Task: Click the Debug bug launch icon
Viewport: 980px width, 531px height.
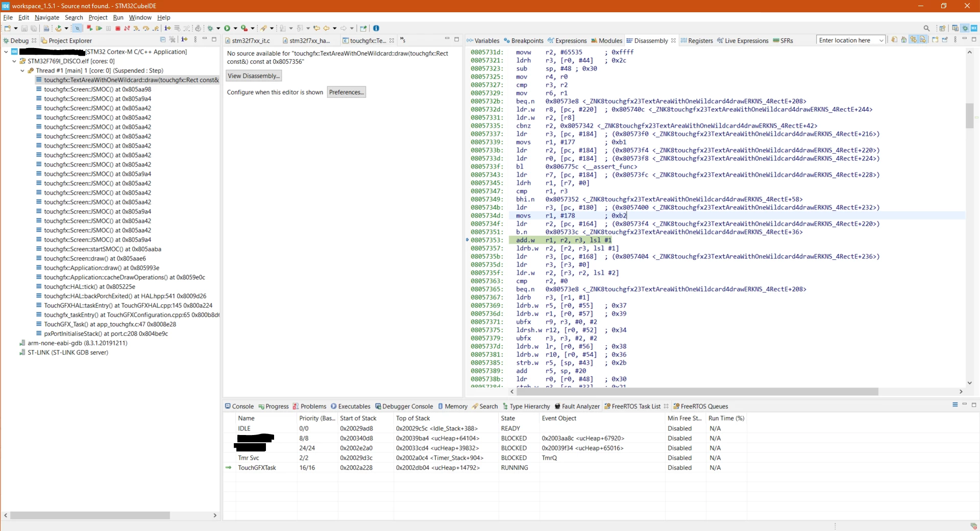Action: coord(210,28)
